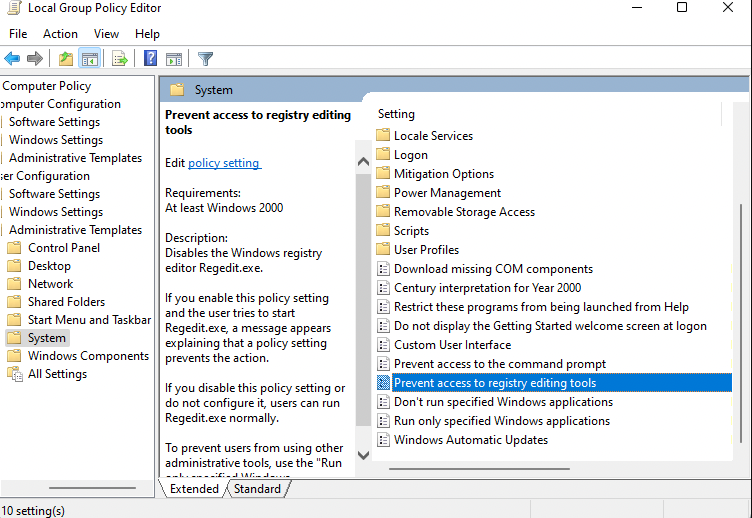The height and width of the screenshot is (518, 752).
Task: Click tree pane horizontal scrollbar
Action: [x=92, y=488]
